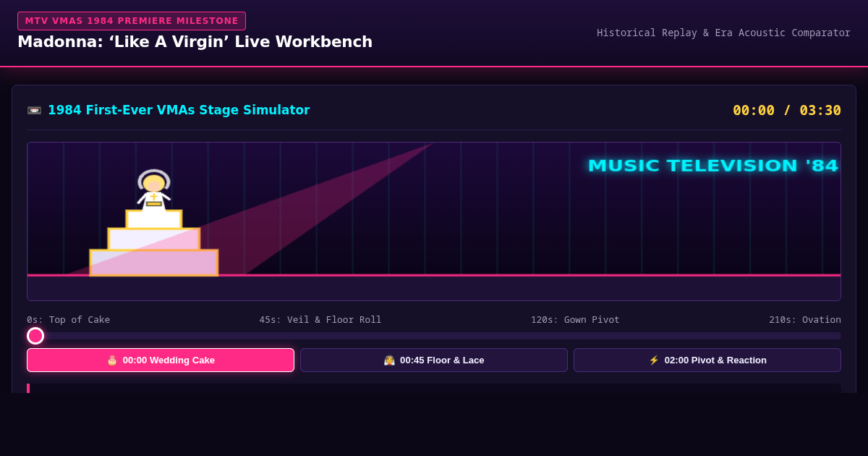Screen dimensions: 868x456
Task: Click 'Historical Replay & Era Acoustic Comparator' text
Action: (x=723, y=33)
